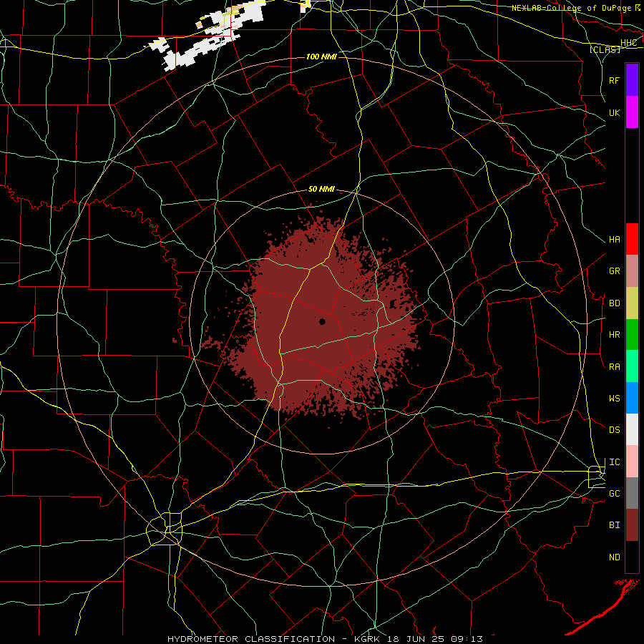Click the GC legend label
644x644 pixels.
tap(614, 493)
